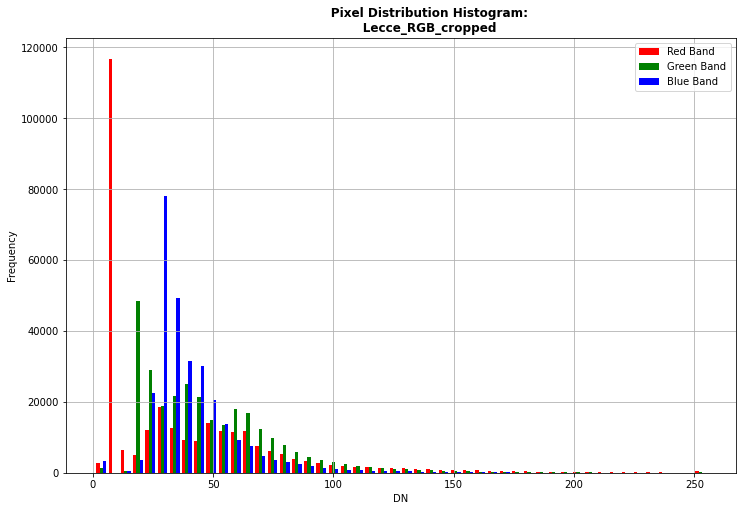Select the "Red Band" legend label

692,51
